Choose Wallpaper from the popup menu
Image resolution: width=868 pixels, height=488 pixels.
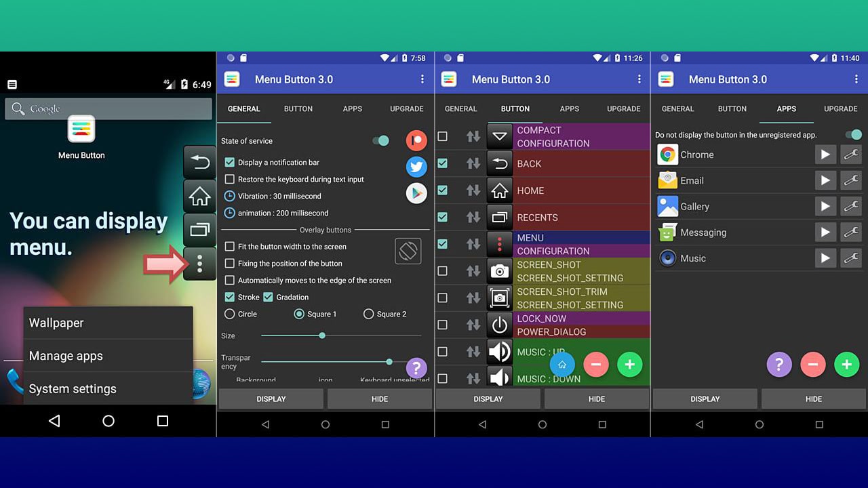[x=108, y=323]
